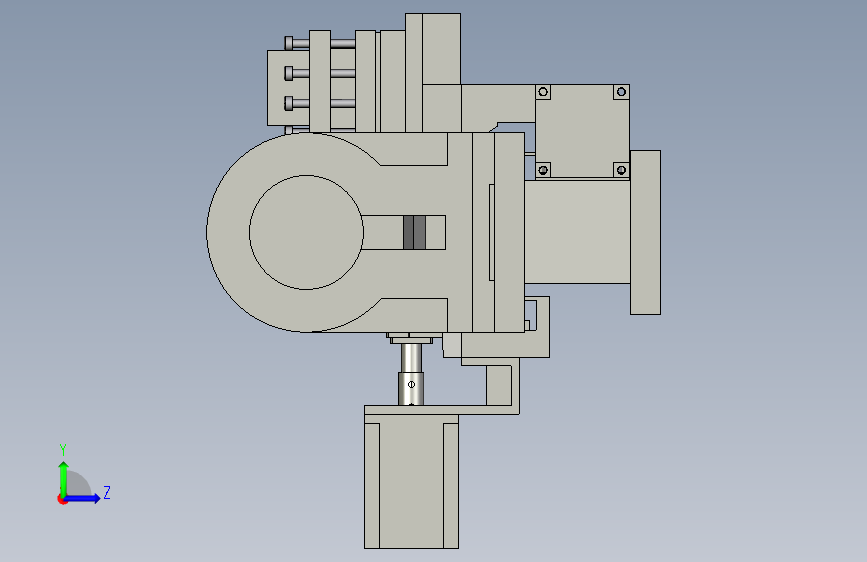867x562 pixels.
Task: Select the top-right screw on the square motor
Action: click(x=621, y=92)
